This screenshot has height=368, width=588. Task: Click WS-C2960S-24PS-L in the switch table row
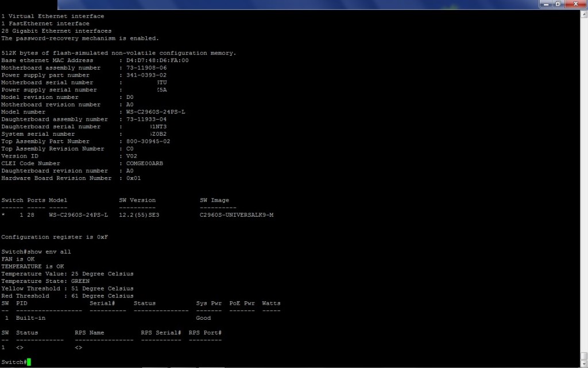click(x=78, y=215)
